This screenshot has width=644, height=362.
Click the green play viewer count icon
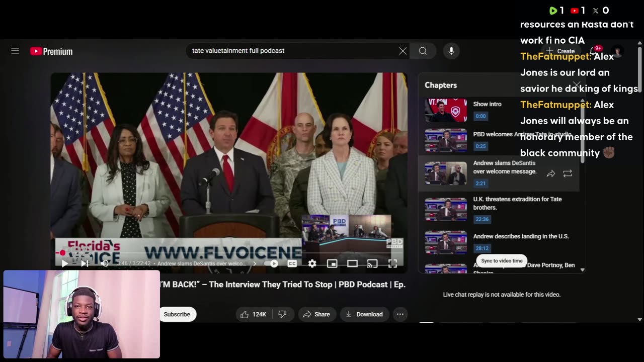point(553,11)
